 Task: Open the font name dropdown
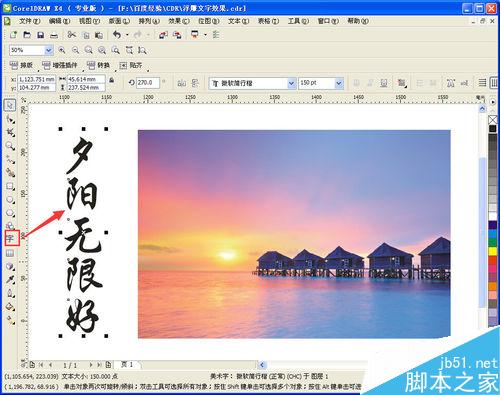[292, 83]
